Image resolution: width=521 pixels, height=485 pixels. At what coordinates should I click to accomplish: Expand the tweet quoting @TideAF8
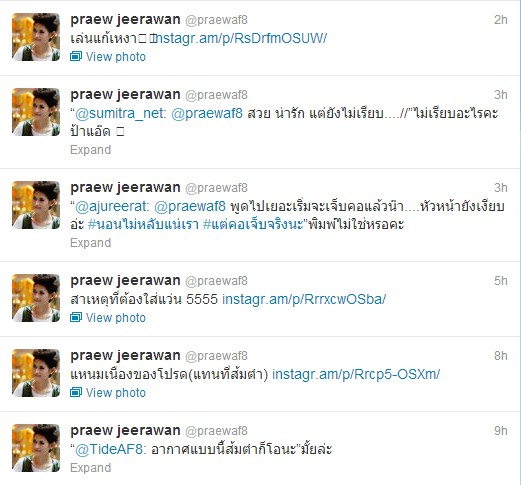coord(90,468)
